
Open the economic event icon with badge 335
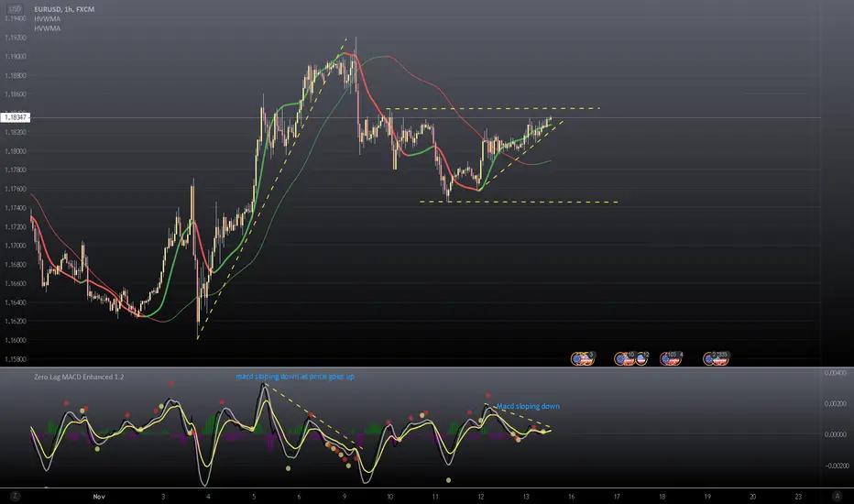click(x=717, y=358)
